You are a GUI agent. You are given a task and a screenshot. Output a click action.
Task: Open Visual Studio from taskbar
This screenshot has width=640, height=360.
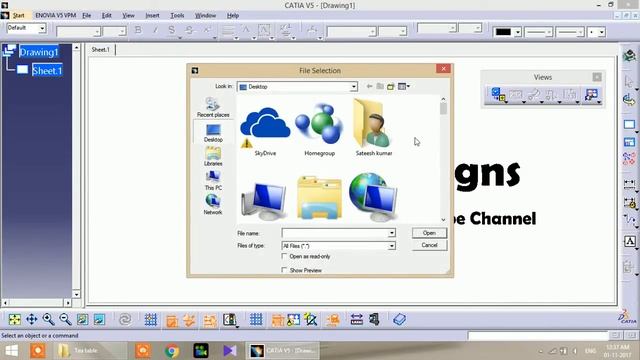(x=229, y=351)
